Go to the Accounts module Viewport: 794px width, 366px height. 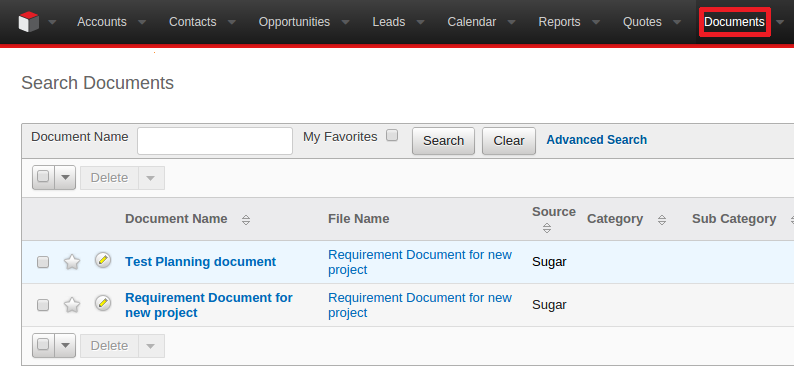[x=102, y=22]
